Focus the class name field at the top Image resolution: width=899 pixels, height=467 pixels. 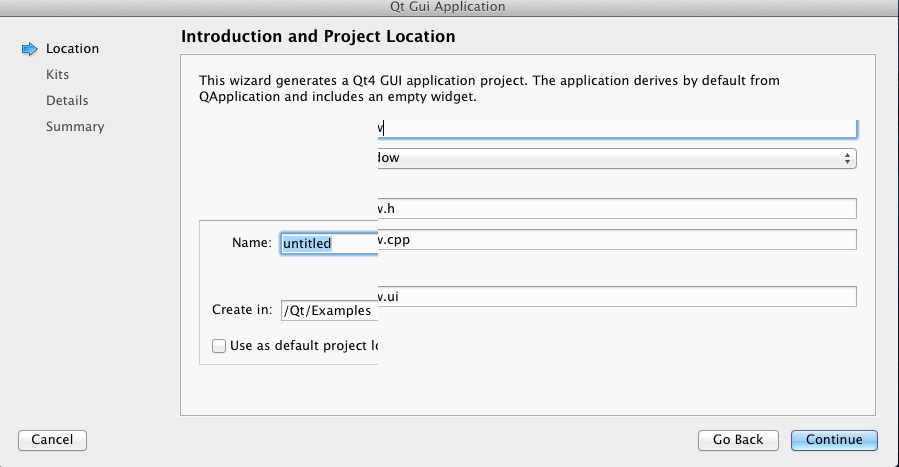point(615,128)
